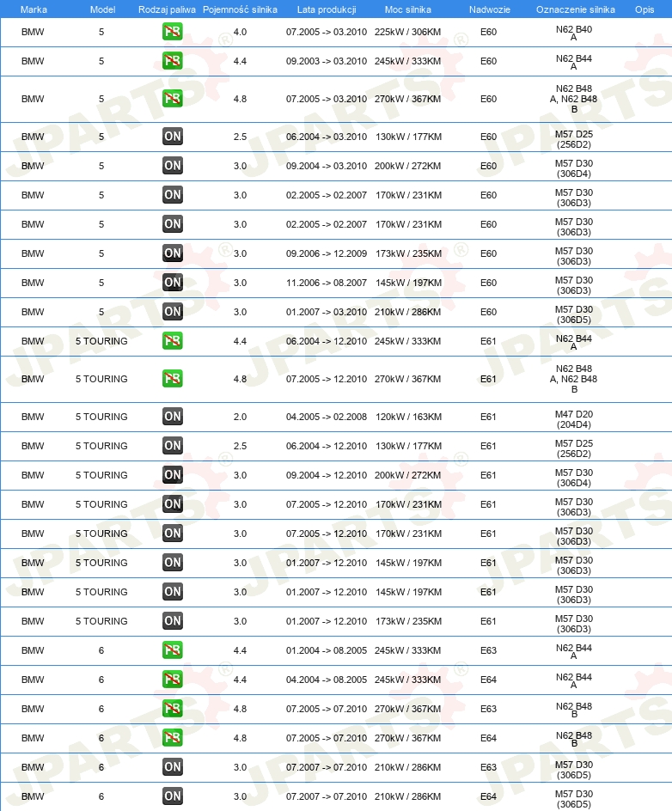Select production years 11.2006 -> 08.2007
Viewport: 672px width, 811px height.
click(x=327, y=283)
